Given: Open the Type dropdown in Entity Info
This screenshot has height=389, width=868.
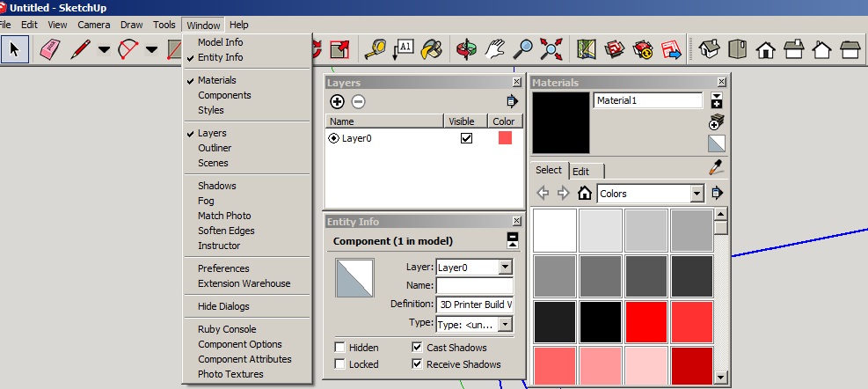Looking at the screenshot, I should click(x=506, y=324).
